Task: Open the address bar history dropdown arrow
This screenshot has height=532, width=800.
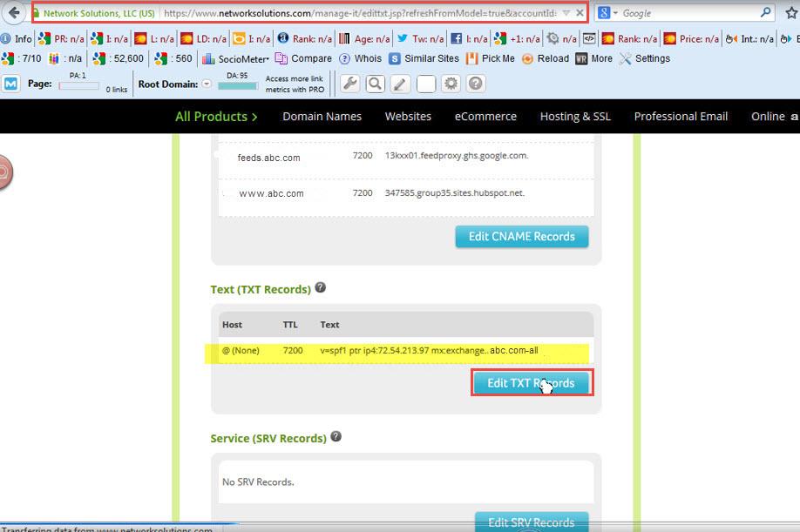Action: [566, 13]
